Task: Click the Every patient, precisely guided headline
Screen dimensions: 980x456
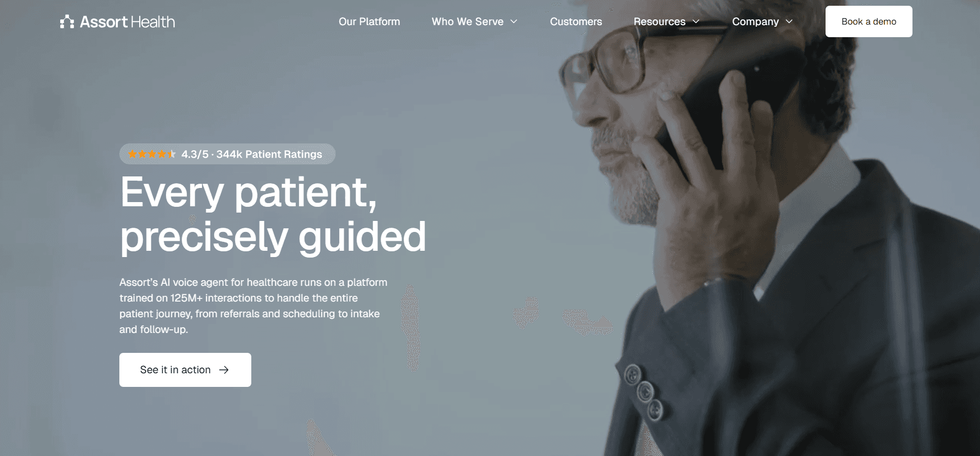Action: point(273,214)
